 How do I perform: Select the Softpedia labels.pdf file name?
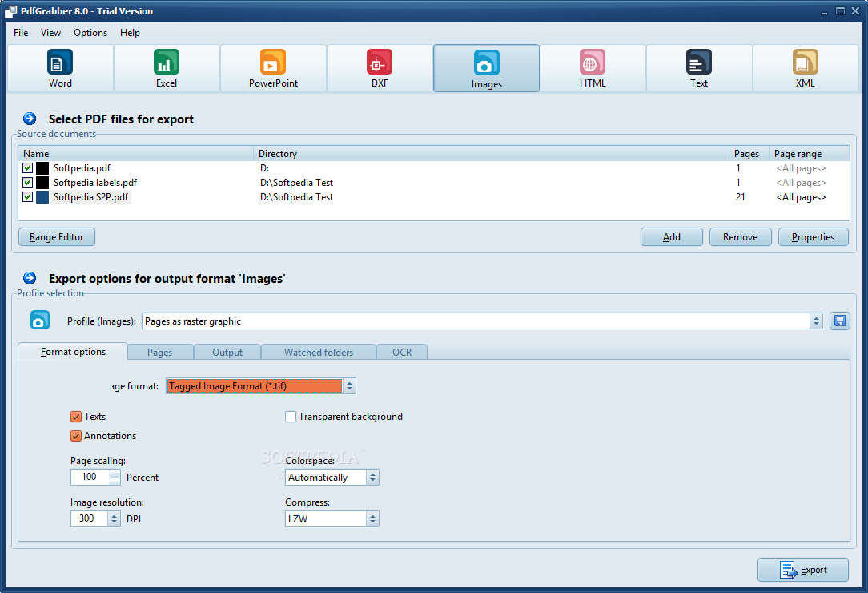(95, 183)
